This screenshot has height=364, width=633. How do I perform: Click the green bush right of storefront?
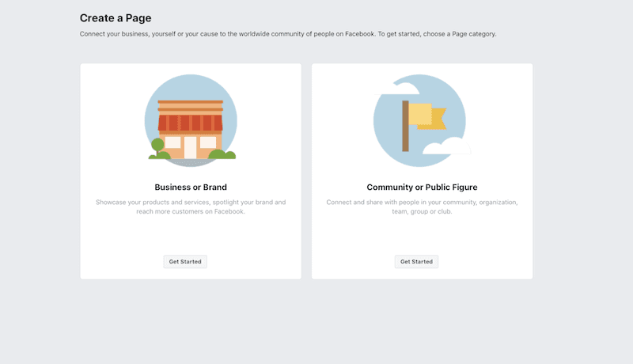point(224,154)
